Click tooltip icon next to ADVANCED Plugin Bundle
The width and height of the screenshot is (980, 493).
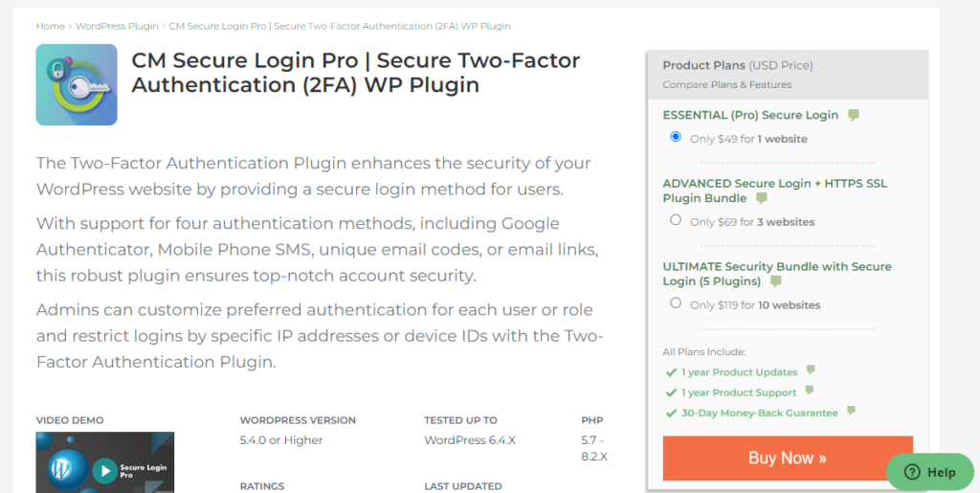tap(762, 198)
